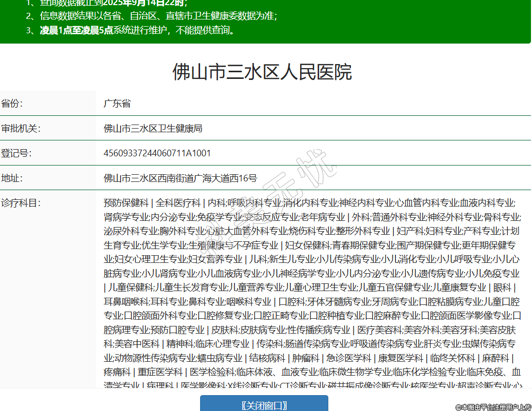532x411 pixels.
Task: Select the 诊疗科目 field label
Action: tap(21, 203)
